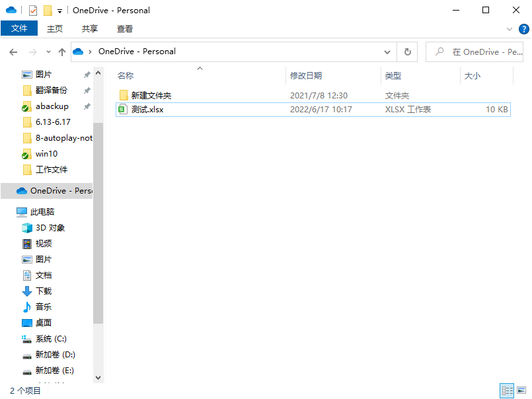Switch to the 查看 ribbon tab
The height and width of the screenshot is (399, 532).
click(x=124, y=29)
